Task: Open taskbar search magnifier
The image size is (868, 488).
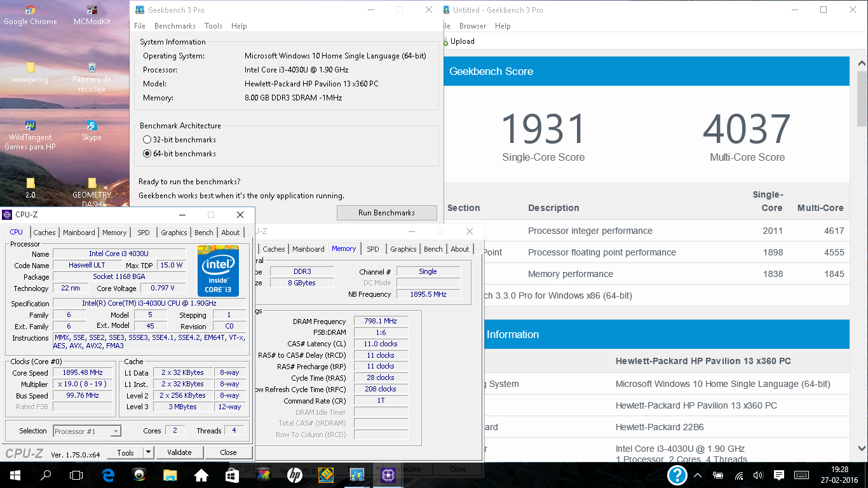Action: (46, 475)
